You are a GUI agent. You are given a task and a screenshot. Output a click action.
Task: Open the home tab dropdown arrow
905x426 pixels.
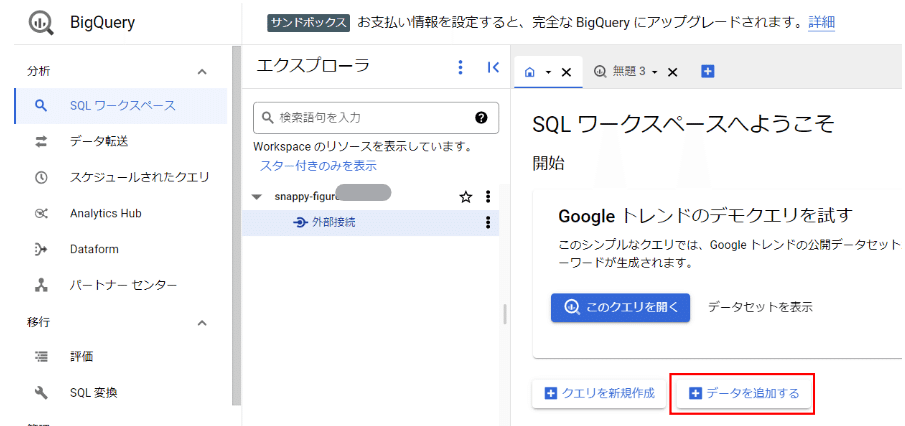click(x=548, y=72)
